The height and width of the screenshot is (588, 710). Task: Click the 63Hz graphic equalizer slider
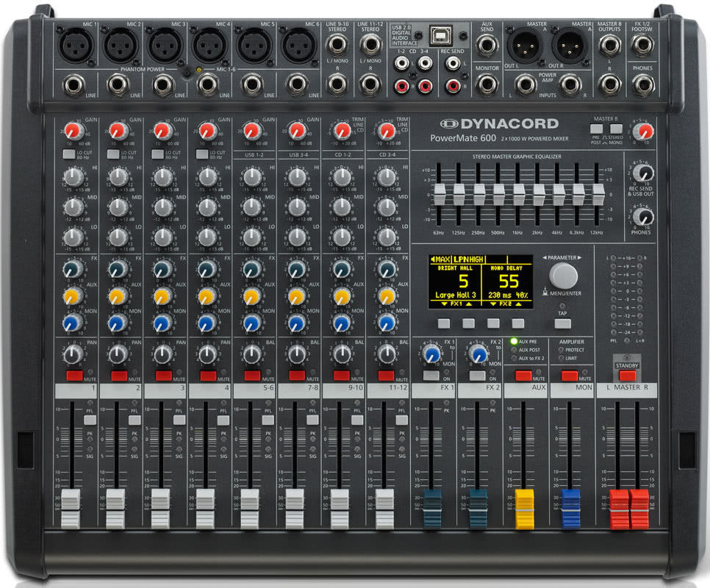(x=440, y=194)
